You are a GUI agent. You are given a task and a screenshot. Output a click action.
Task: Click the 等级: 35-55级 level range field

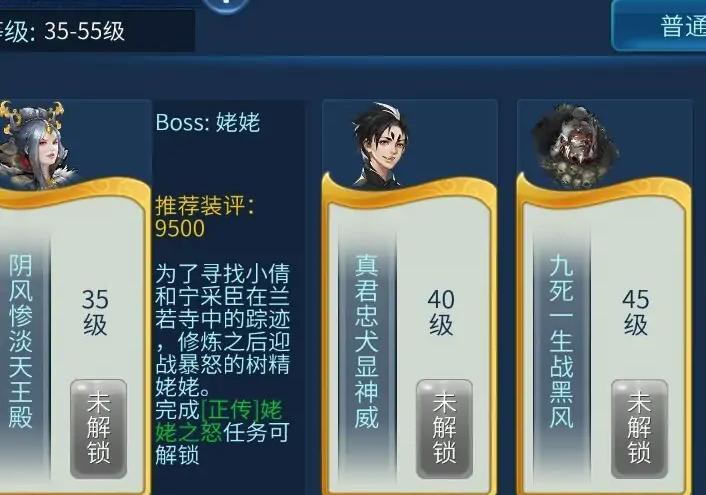(x=97, y=31)
